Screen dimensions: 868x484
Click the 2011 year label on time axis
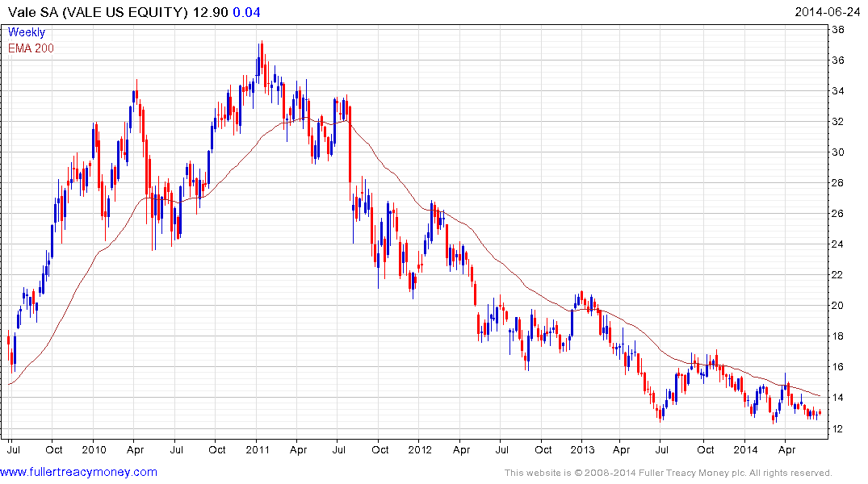click(x=258, y=449)
